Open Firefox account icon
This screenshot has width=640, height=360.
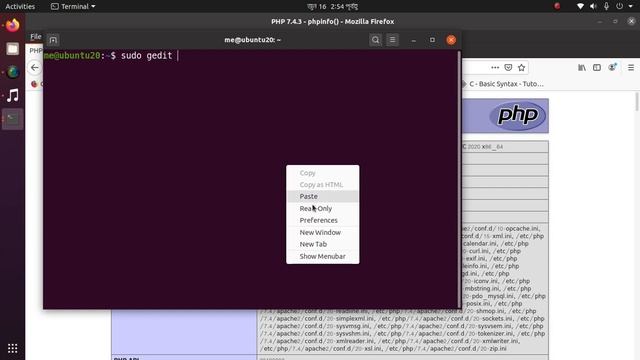612,67
